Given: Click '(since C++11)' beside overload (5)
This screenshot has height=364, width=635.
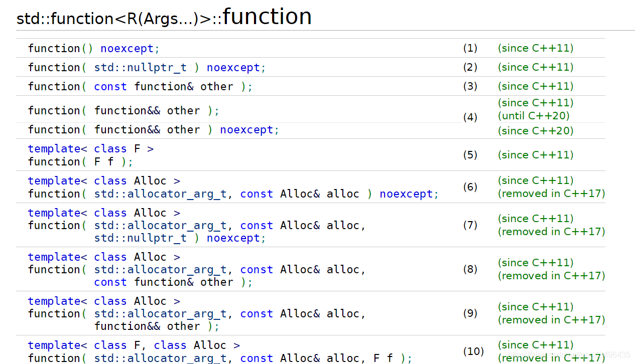Looking at the screenshot, I should pyautogui.click(x=536, y=155).
